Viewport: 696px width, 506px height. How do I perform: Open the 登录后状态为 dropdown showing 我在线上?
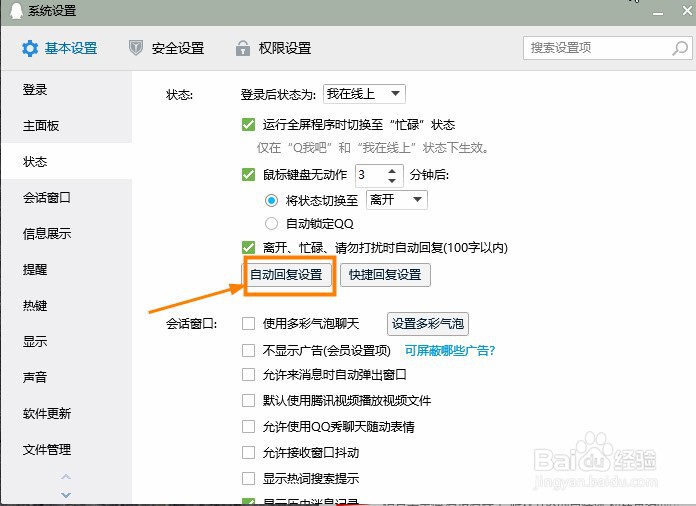(x=364, y=94)
